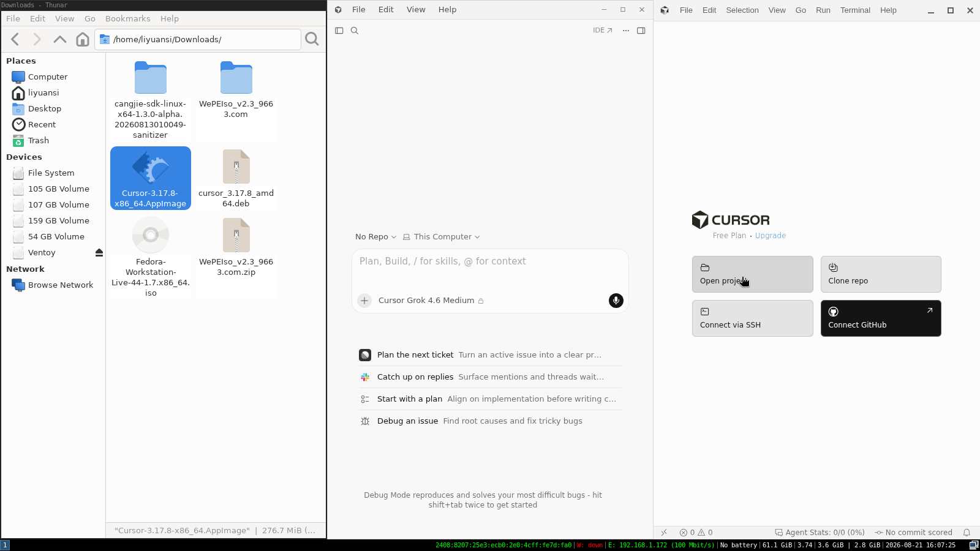Open Help menu in Cursor agent window
Image resolution: width=980 pixels, height=551 pixels.
pos(447,10)
